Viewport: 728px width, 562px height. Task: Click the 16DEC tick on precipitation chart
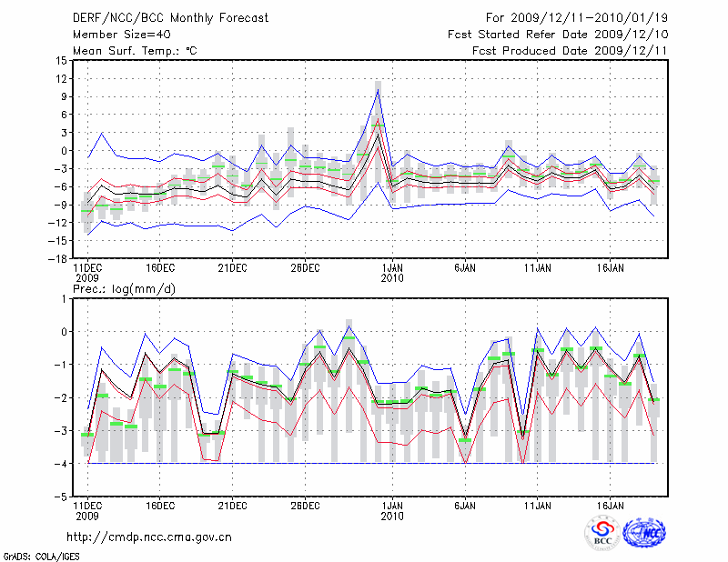pos(160,505)
